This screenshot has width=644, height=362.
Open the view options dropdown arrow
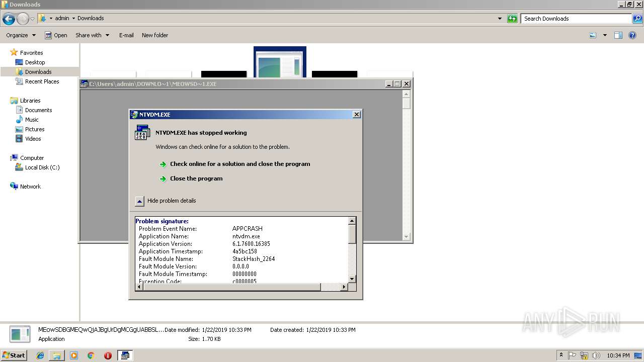click(x=605, y=35)
